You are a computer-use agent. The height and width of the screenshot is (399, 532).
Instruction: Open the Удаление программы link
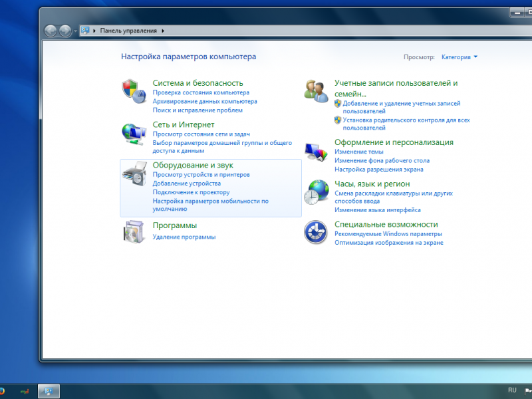[x=184, y=237]
